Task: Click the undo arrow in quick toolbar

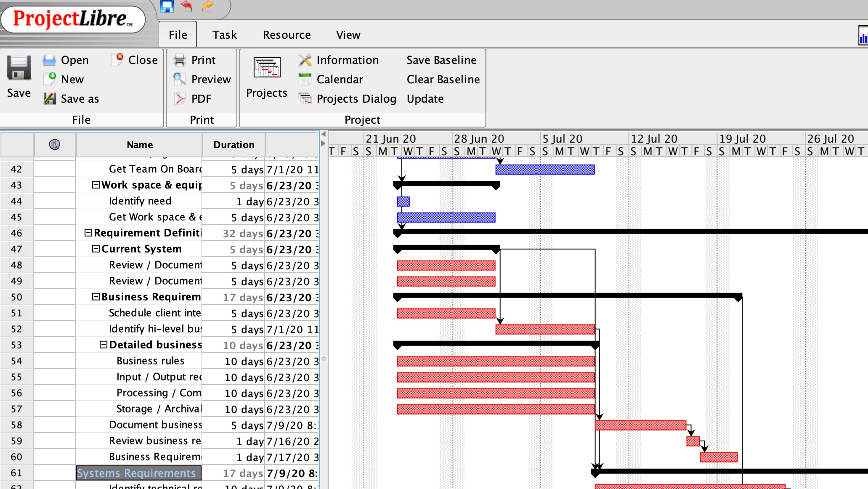Action: point(187,6)
